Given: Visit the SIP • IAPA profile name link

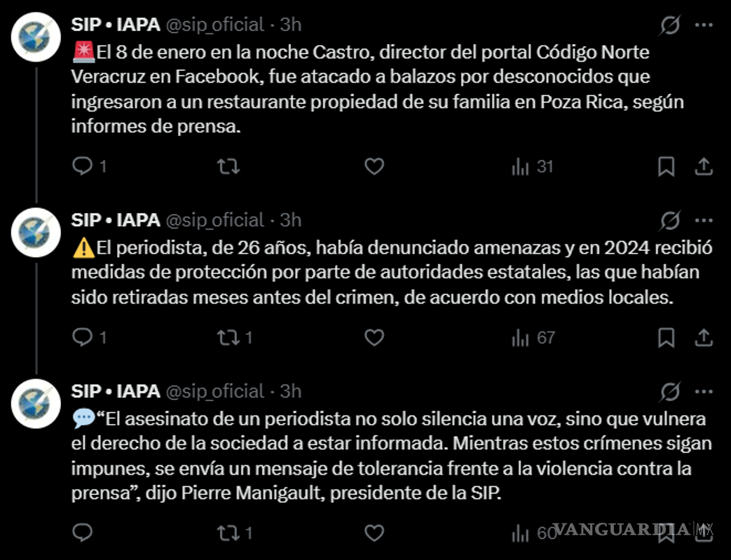Looking at the screenshot, I should pyautogui.click(x=110, y=24).
